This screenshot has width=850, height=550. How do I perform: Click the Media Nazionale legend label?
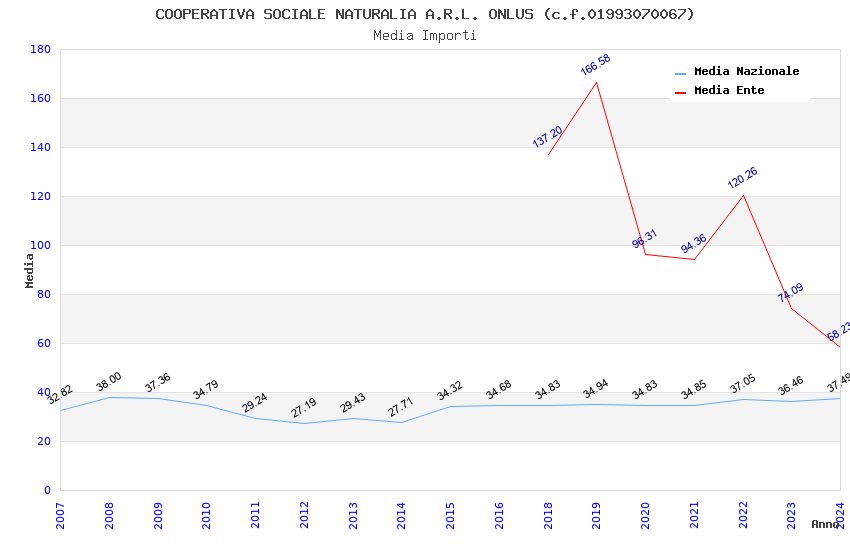click(746, 71)
